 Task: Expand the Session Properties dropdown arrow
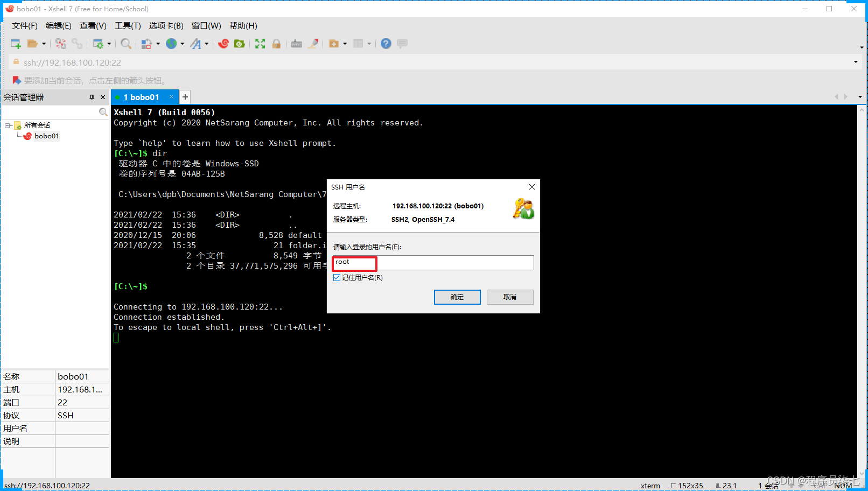tap(109, 44)
